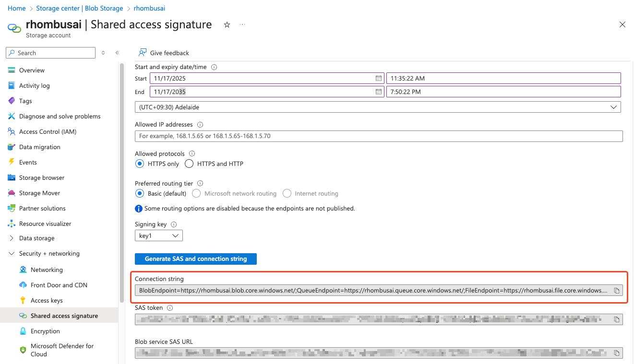
Task: Open Storage browser from the sidebar
Action: (x=40, y=177)
